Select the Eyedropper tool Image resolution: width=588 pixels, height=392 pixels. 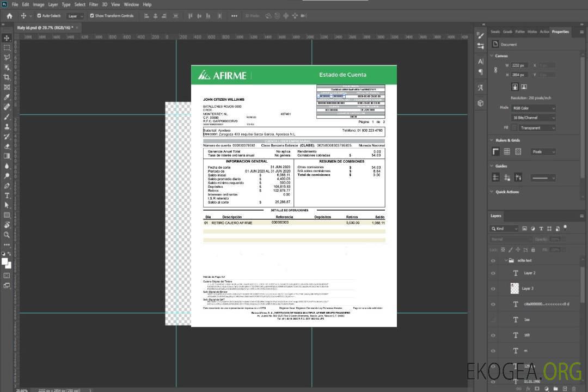click(7, 97)
